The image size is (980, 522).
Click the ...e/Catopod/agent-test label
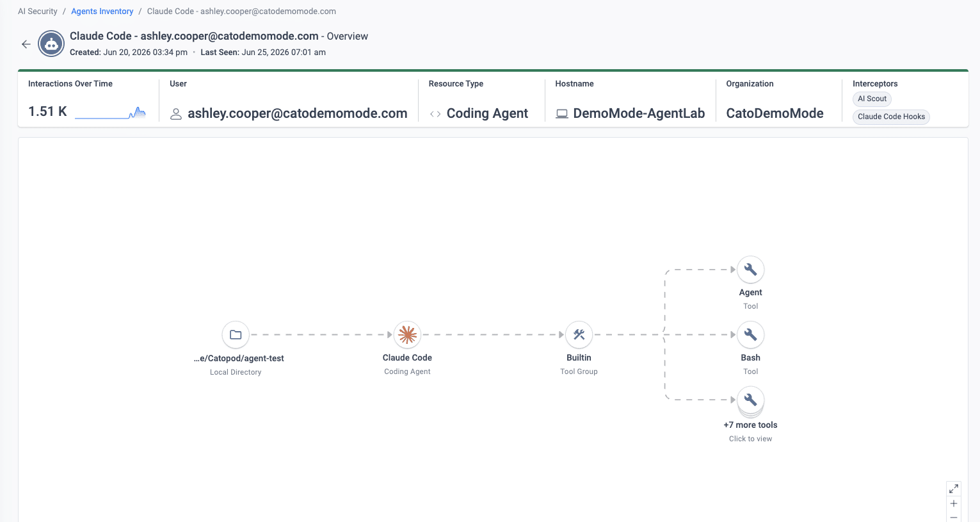point(239,359)
